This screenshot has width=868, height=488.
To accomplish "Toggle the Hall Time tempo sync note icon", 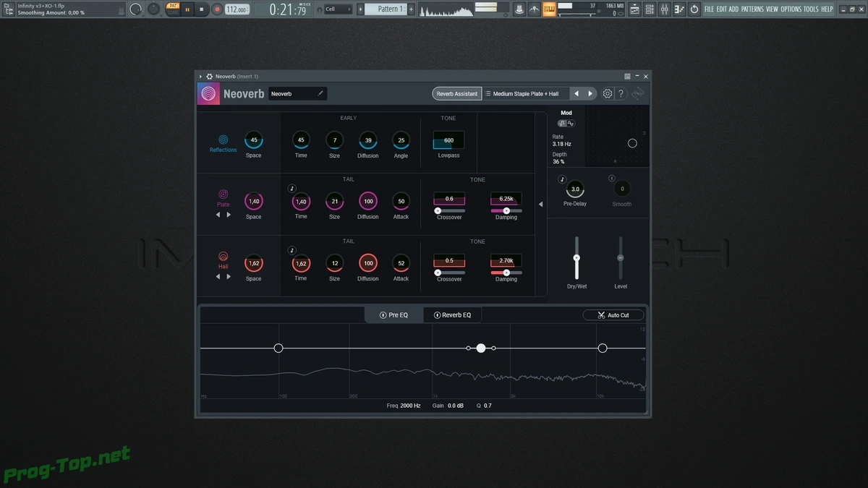I will click(x=292, y=250).
